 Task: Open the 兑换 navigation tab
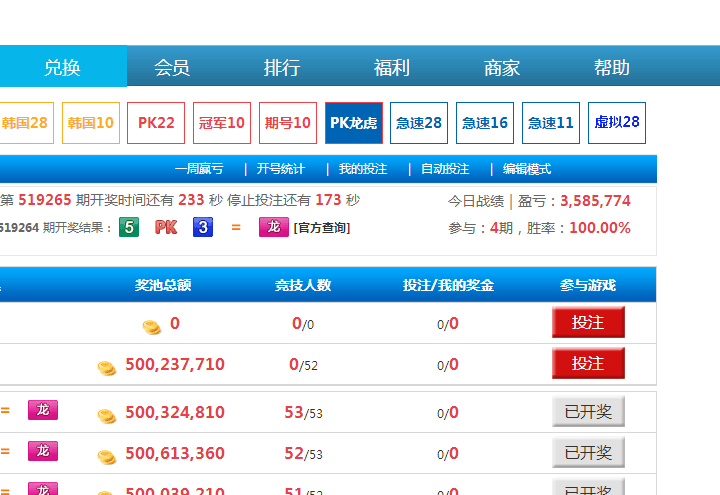pyautogui.click(x=62, y=66)
